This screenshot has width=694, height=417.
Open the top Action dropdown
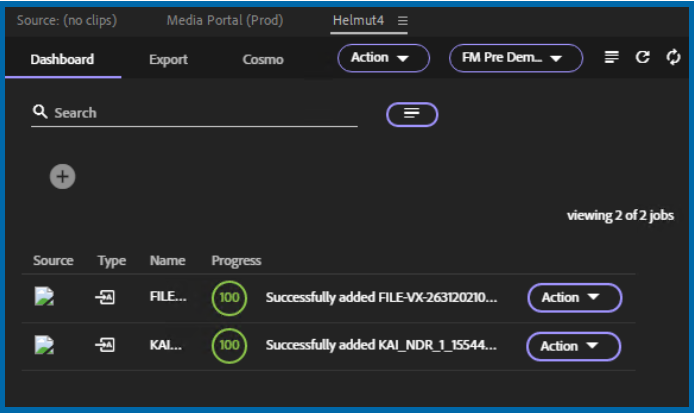(379, 58)
